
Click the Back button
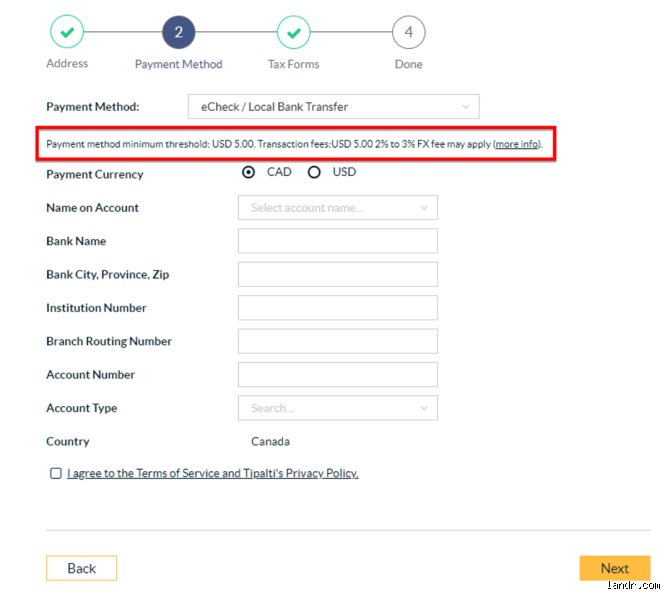pyautogui.click(x=82, y=568)
